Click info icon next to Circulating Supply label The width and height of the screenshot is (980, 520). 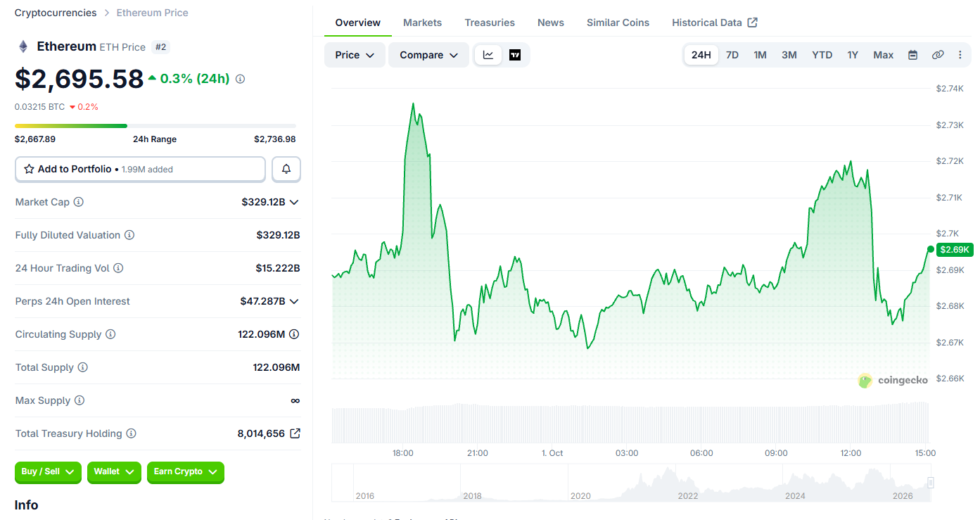click(110, 334)
